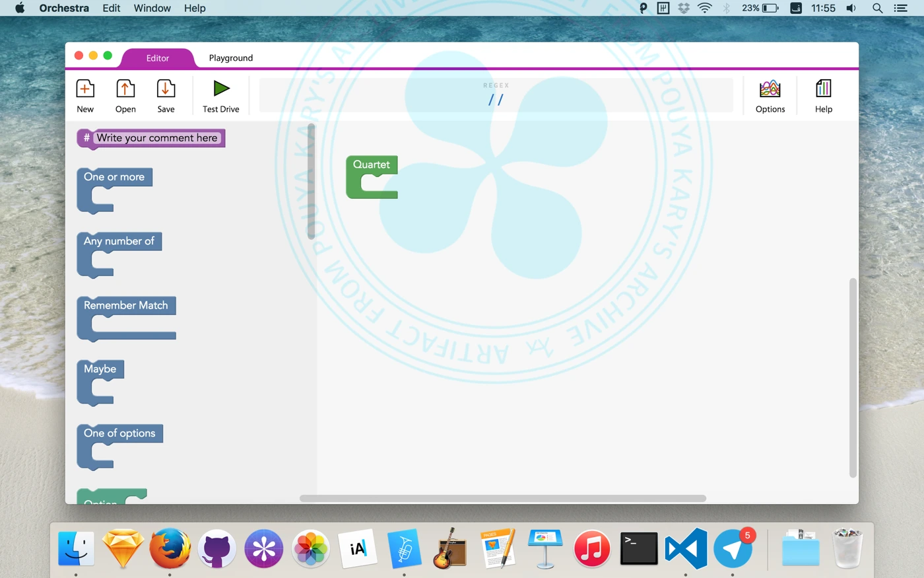Save the project using the Save icon
Screen dimensions: 924x578
(x=166, y=89)
